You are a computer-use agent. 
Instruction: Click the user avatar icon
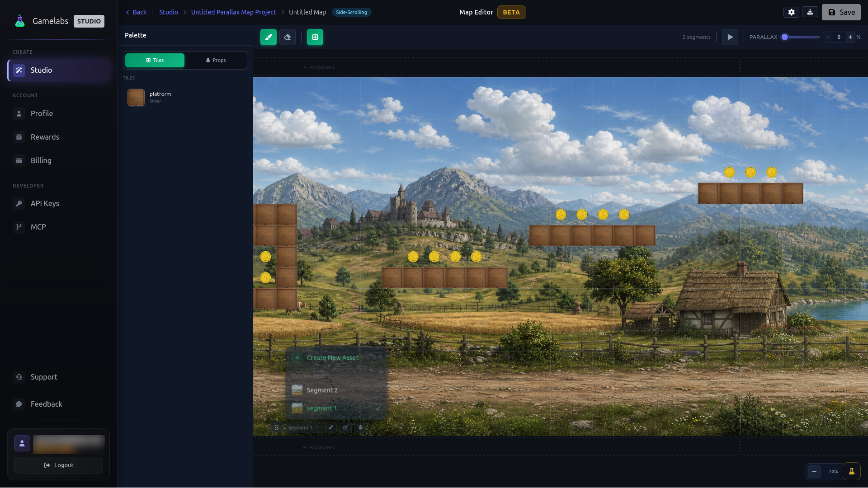[x=22, y=443]
